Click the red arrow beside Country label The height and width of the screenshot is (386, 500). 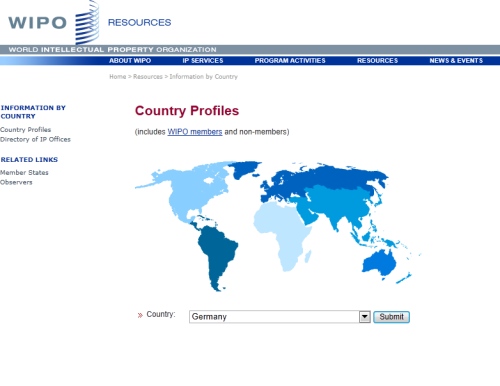[140, 315]
